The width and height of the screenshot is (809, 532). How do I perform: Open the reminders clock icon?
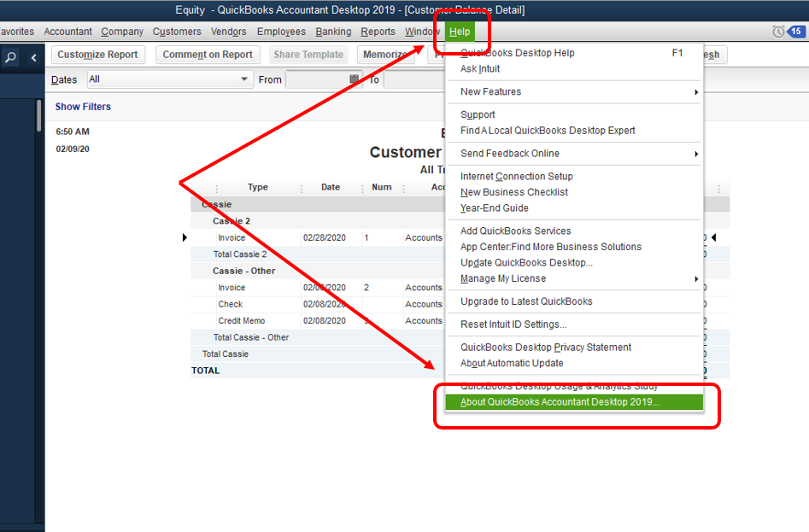click(x=778, y=32)
